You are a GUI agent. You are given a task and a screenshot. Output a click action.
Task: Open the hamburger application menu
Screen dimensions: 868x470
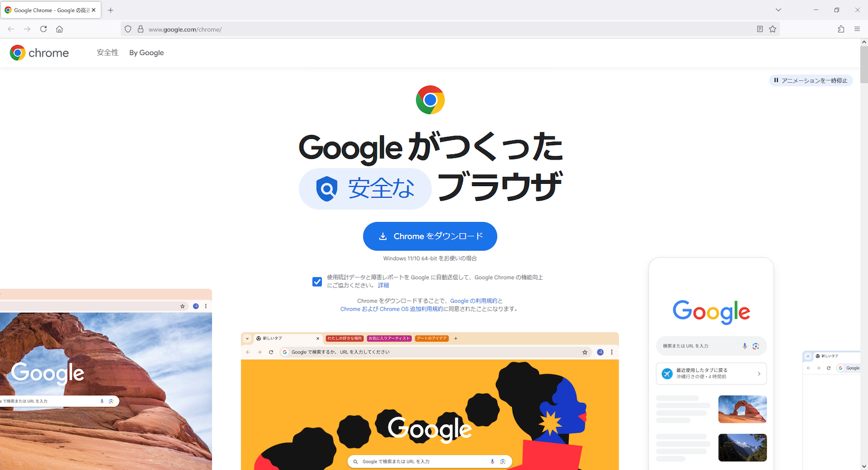[857, 29]
